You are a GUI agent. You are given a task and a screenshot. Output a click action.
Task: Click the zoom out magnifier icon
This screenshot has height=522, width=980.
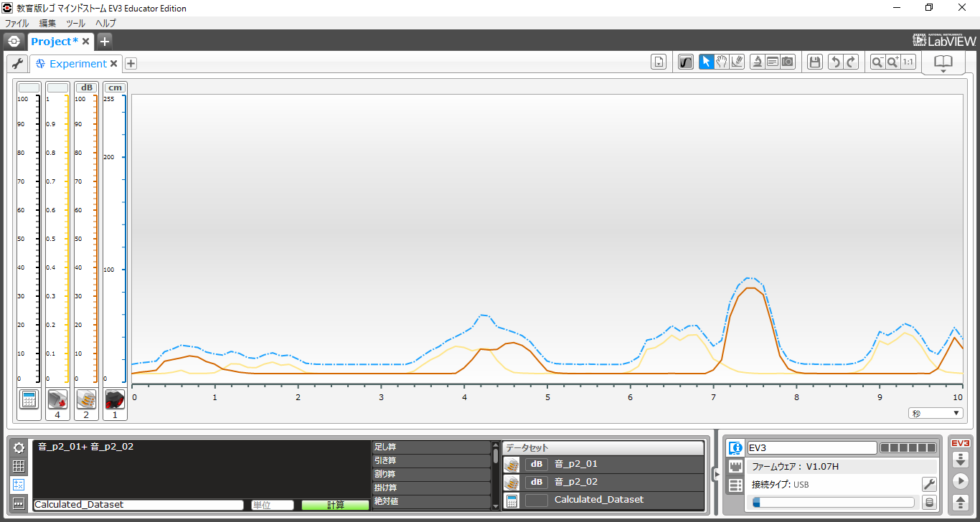(877, 62)
